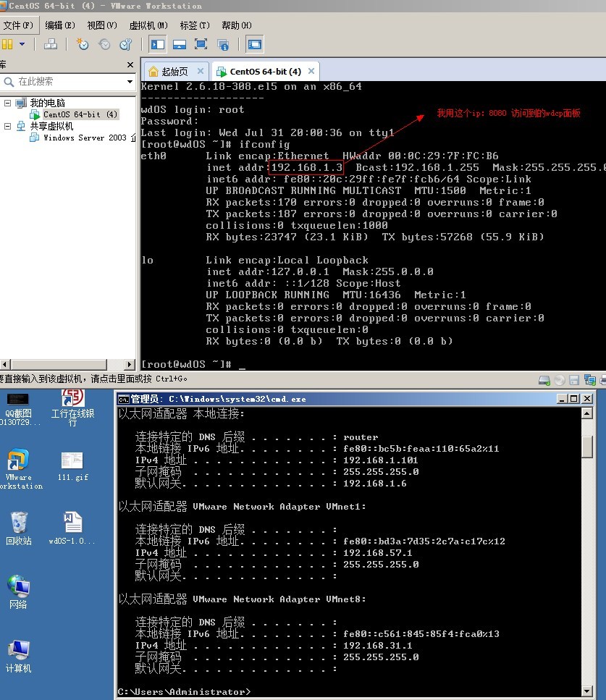The image size is (606, 700).
Task: Click the VMnet8 address 192.168.31.1
Action: [378, 646]
